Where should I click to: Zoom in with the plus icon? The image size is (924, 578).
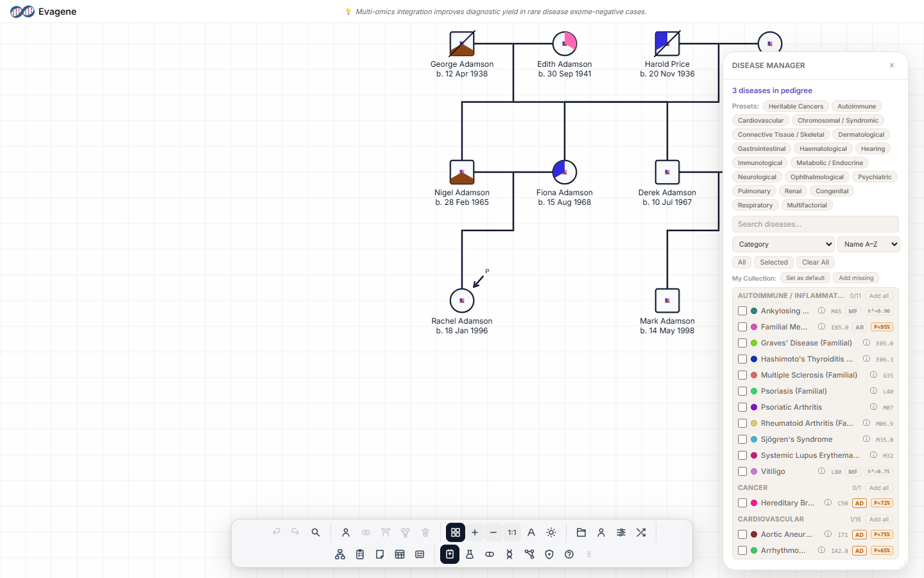(x=475, y=532)
